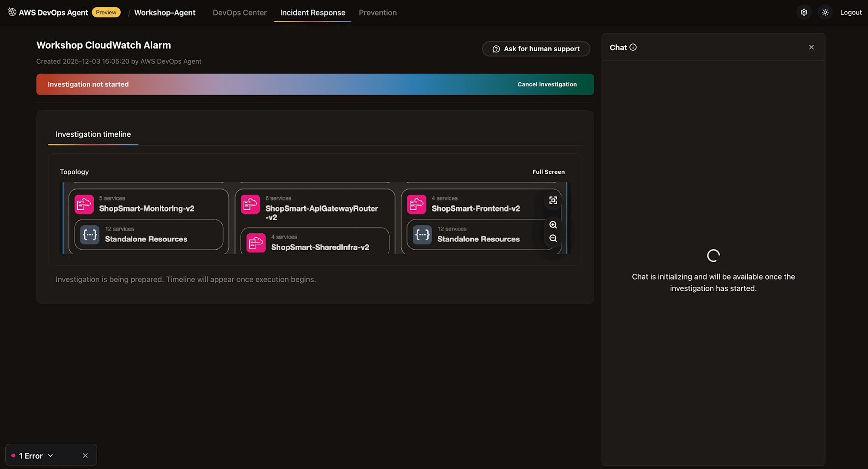868x469 pixels.
Task: Toggle the light/dark theme sun icon
Action: point(825,12)
